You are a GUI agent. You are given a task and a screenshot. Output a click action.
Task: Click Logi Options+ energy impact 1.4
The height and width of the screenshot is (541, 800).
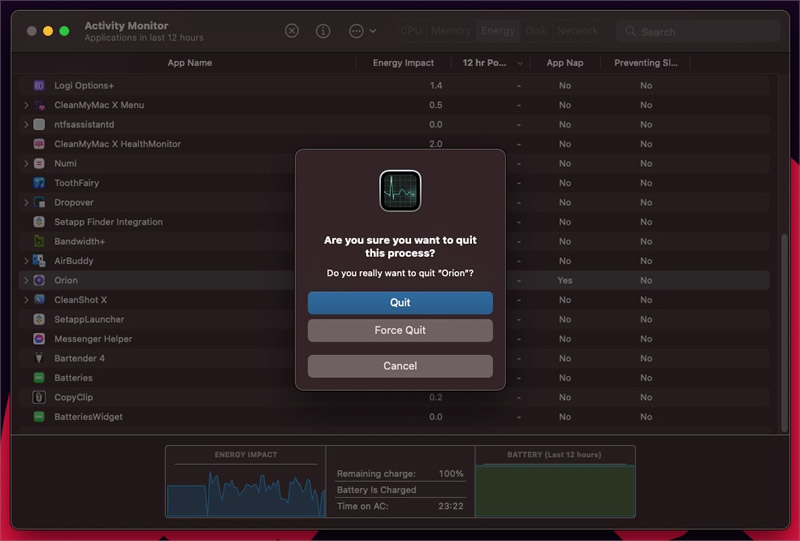pyautogui.click(x=436, y=85)
